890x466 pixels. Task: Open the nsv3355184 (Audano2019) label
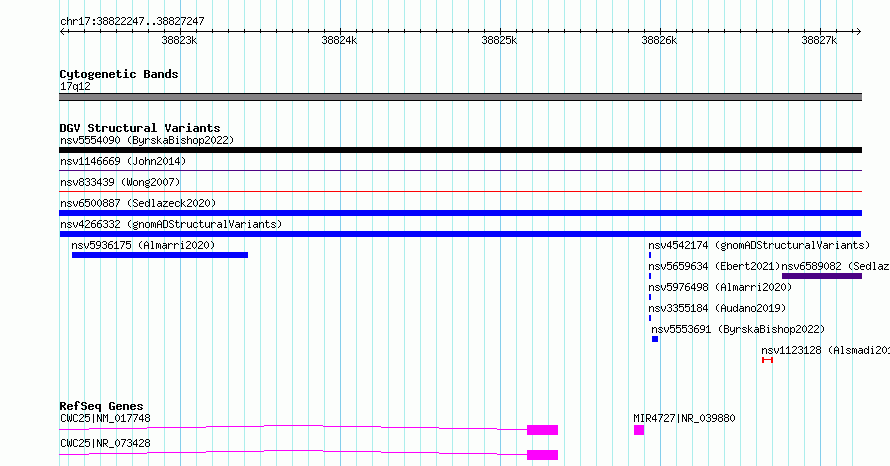pyautogui.click(x=717, y=308)
